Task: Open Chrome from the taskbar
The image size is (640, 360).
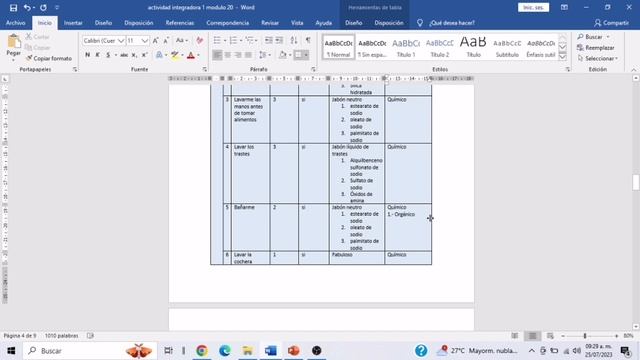Action: [x=202, y=351]
